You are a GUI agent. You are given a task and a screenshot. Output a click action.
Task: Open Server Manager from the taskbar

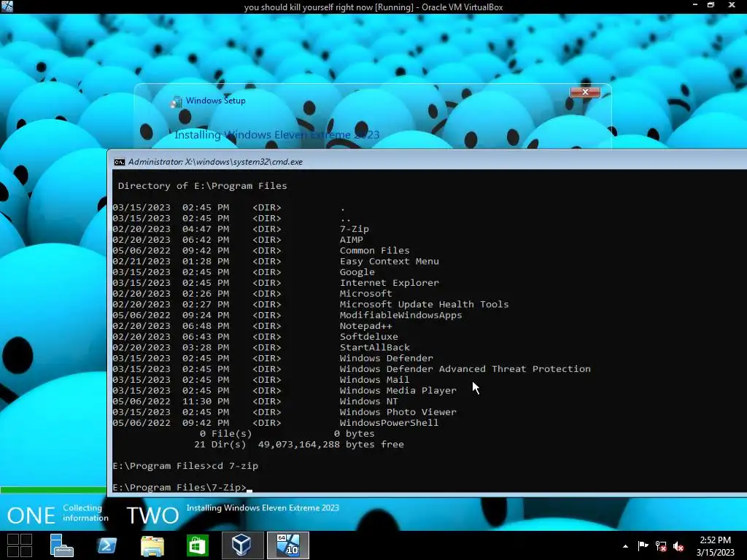(61, 545)
